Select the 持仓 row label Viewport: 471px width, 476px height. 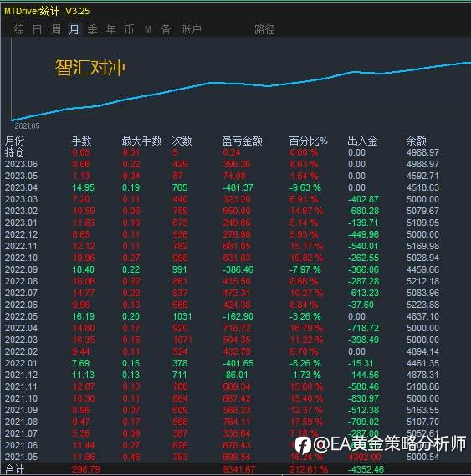(x=14, y=152)
